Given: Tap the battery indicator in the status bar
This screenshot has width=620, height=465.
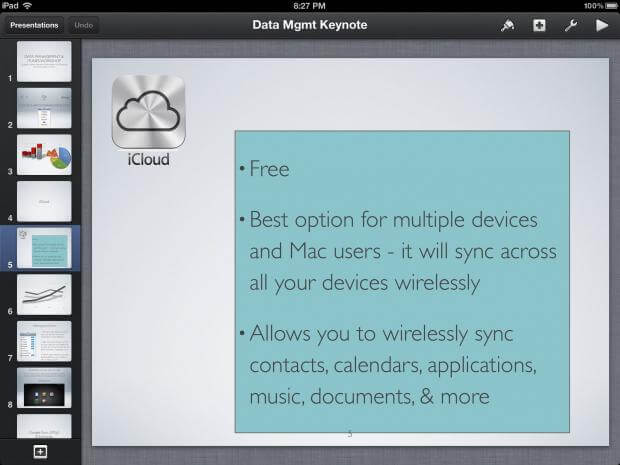Looking at the screenshot, I should tap(607, 6).
